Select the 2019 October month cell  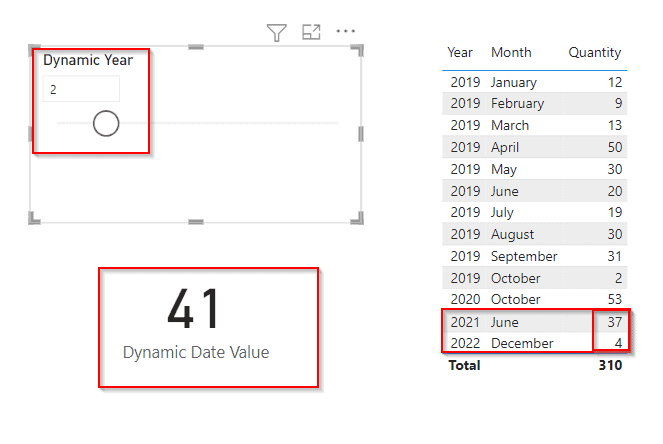[515, 278]
